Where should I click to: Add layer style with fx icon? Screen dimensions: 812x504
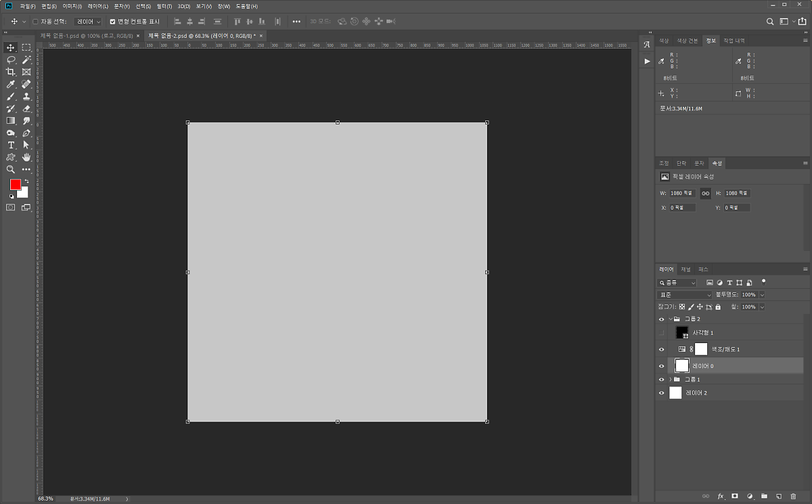pyautogui.click(x=721, y=497)
